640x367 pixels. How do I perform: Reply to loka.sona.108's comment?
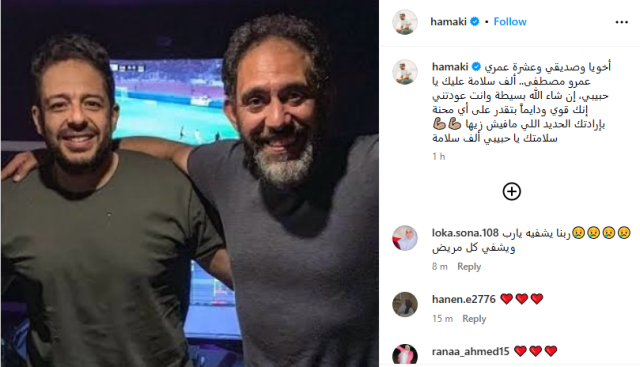(x=469, y=267)
